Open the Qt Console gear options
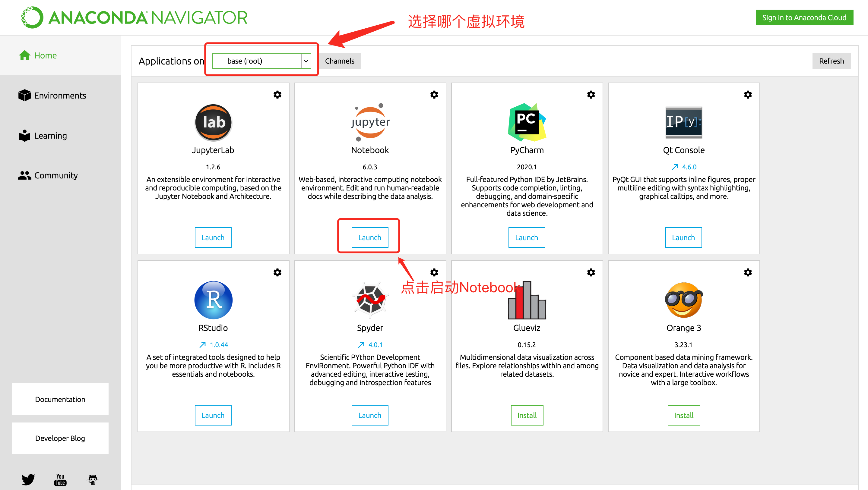This screenshot has width=868, height=490. coord(748,95)
